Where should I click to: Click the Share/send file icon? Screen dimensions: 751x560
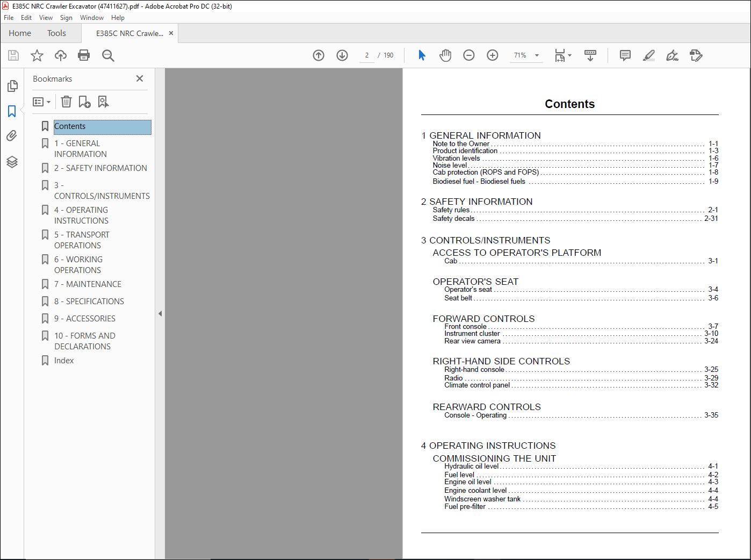pos(696,55)
